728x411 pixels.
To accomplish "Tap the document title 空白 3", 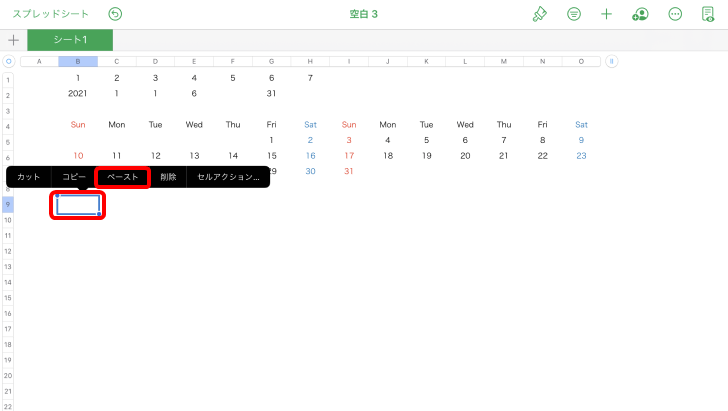I will [364, 14].
